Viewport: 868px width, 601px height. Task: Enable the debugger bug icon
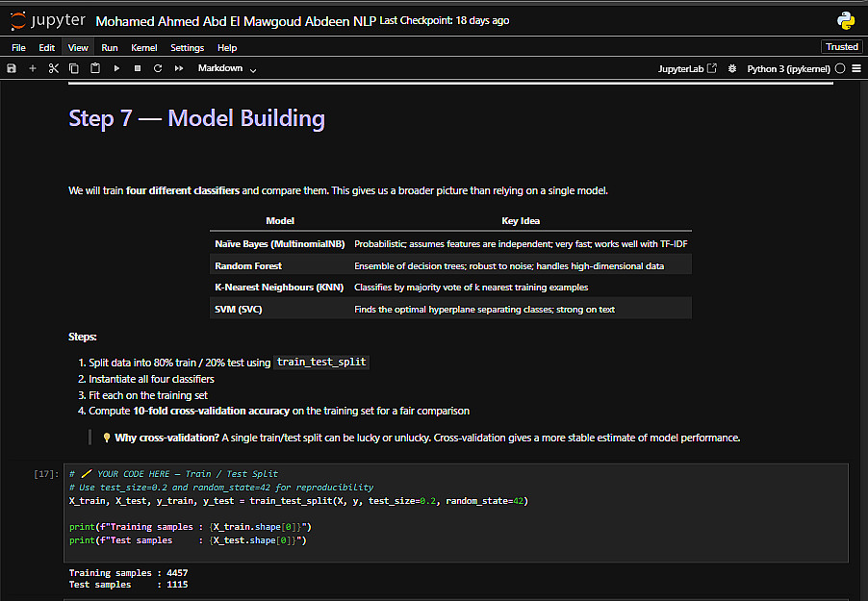click(732, 69)
